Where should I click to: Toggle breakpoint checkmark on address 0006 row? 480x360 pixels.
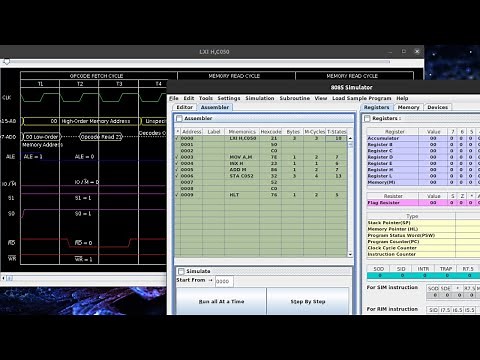pos(177,176)
